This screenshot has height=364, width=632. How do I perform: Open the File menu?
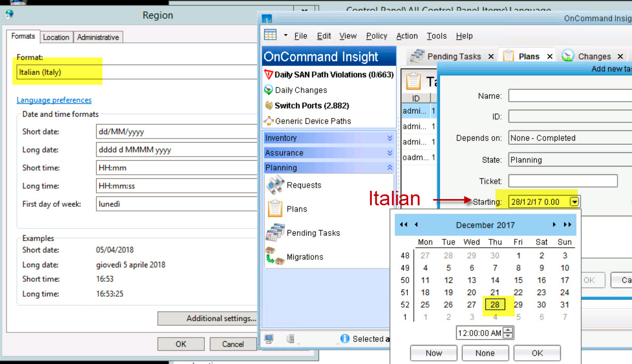(x=300, y=36)
